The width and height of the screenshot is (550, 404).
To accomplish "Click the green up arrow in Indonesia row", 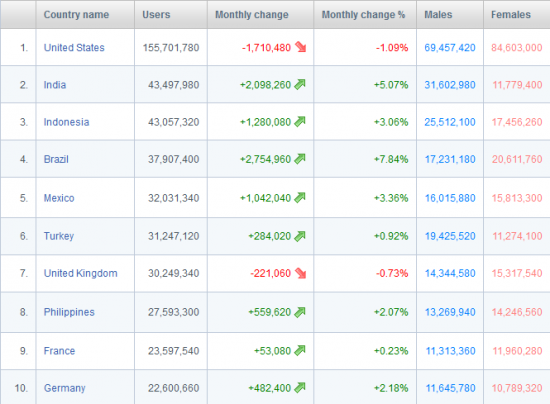I will (300, 121).
